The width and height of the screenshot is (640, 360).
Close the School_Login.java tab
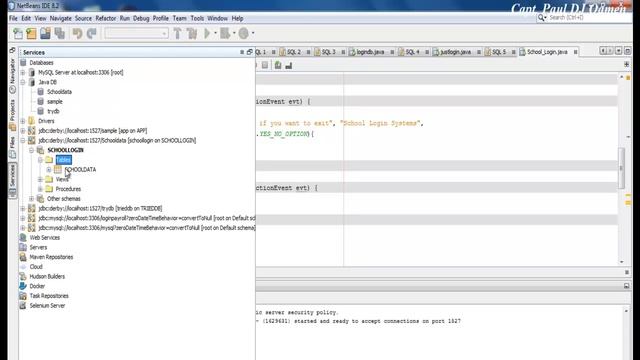pos(576,52)
